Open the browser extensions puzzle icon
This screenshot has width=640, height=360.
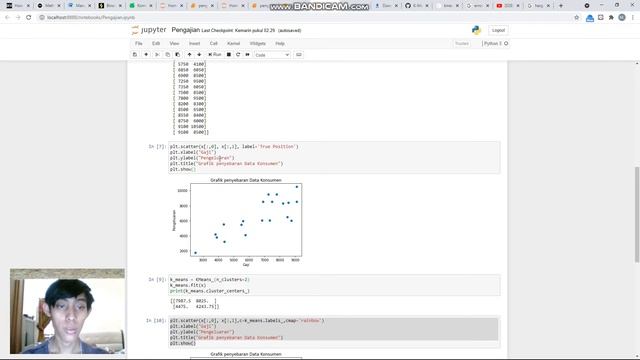(611, 18)
